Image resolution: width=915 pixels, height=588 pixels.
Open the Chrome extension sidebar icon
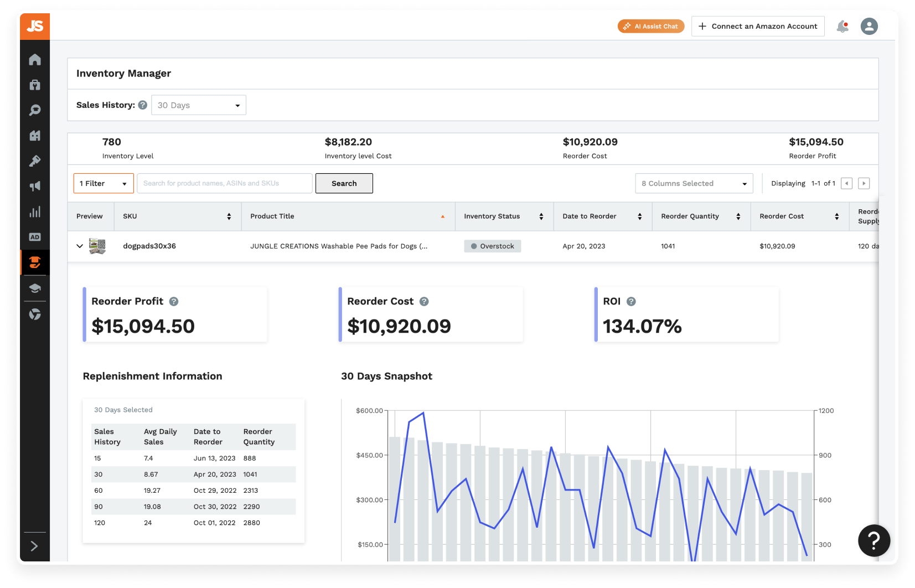[x=35, y=314]
